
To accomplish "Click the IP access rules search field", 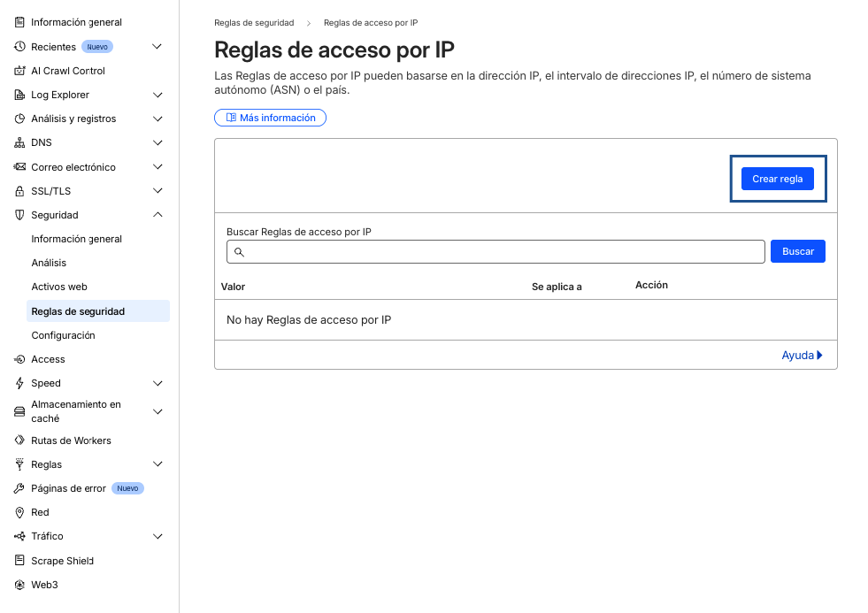I will pyautogui.click(x=495, y=251).
